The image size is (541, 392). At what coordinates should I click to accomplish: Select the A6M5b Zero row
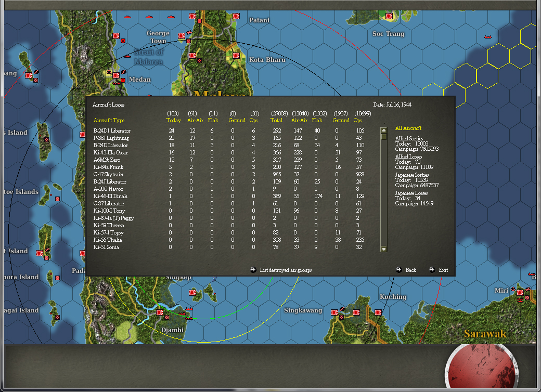[x=229, y=160]
